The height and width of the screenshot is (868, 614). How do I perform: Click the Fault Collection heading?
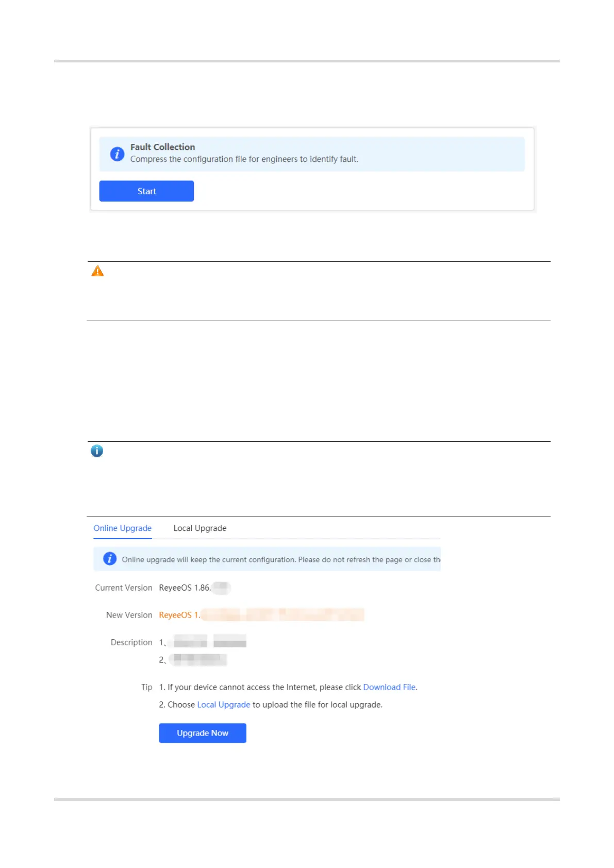(x=162, y=147)
